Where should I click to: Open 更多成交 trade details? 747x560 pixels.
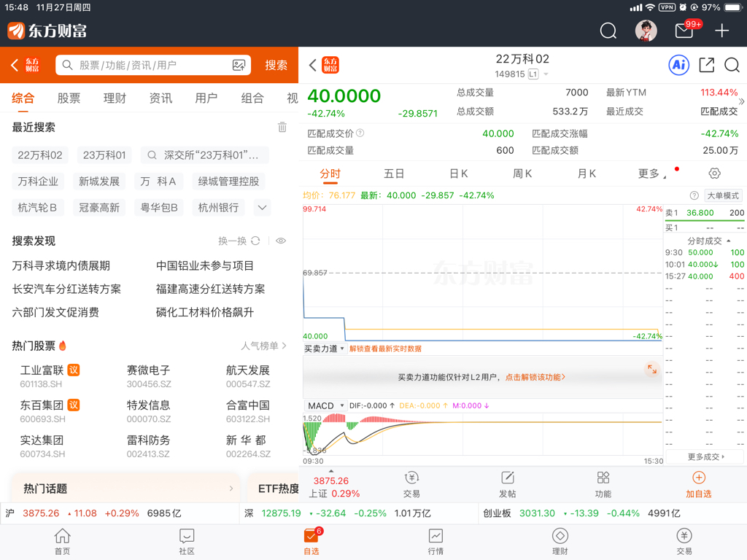coord(705,457)
